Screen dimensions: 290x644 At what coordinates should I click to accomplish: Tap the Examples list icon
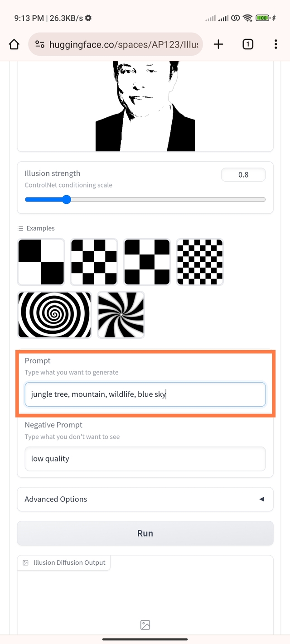click(20, 228)
